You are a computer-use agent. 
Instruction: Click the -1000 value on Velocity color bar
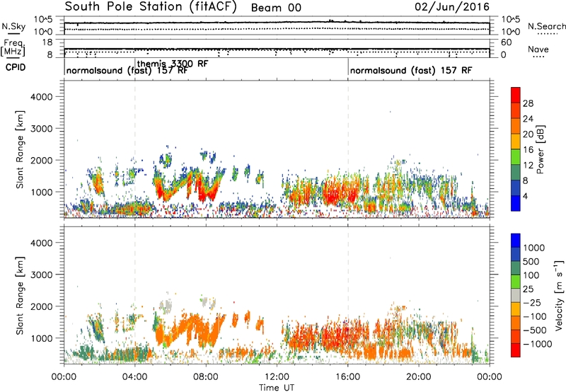coord(537,344)
